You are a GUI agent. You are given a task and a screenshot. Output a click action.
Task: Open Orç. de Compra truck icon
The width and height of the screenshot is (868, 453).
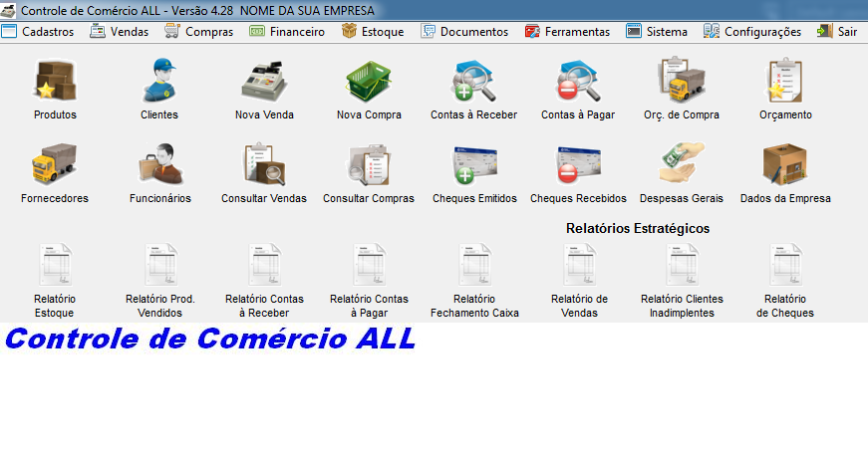(682, 81)
